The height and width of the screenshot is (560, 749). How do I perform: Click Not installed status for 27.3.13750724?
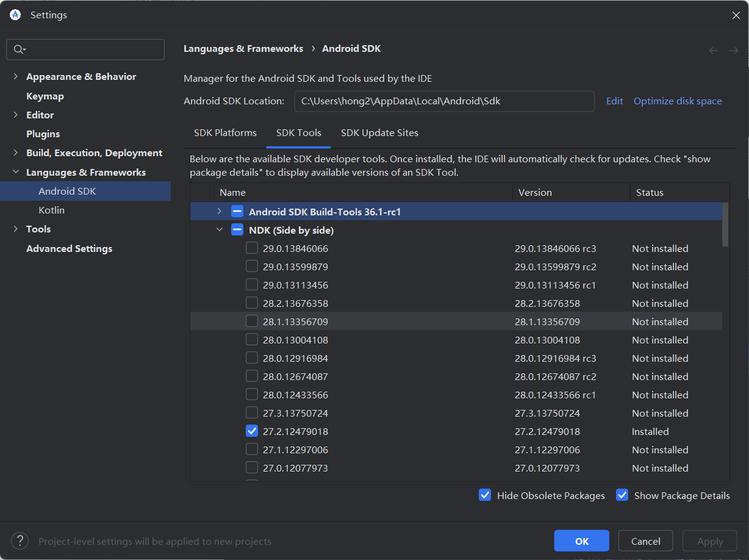[x=661, y=413]
